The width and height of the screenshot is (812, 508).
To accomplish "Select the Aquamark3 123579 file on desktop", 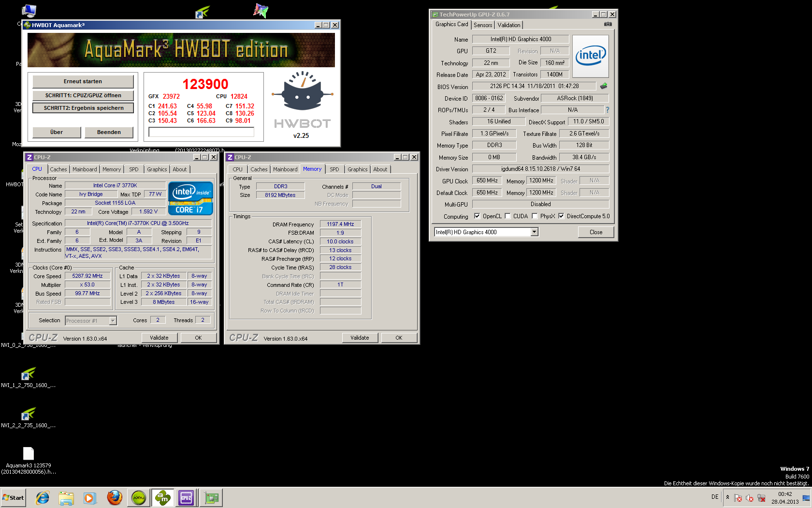I will coord(29,460).
